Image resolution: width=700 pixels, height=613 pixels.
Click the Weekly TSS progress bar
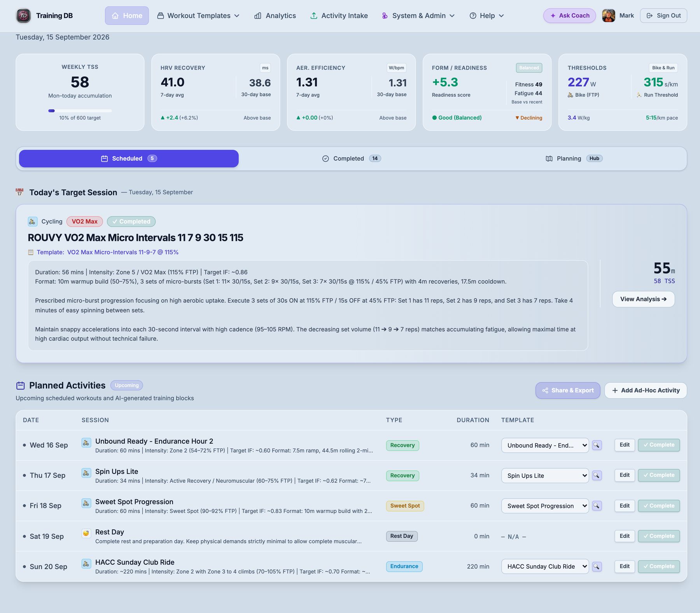(80, 111)
